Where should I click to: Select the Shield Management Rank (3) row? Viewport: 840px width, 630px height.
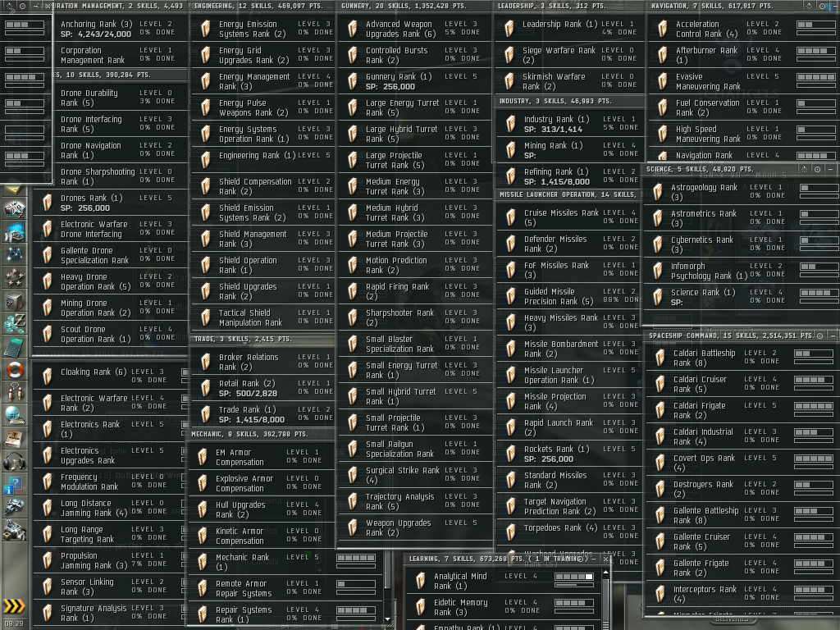click(x=263, y=239)
